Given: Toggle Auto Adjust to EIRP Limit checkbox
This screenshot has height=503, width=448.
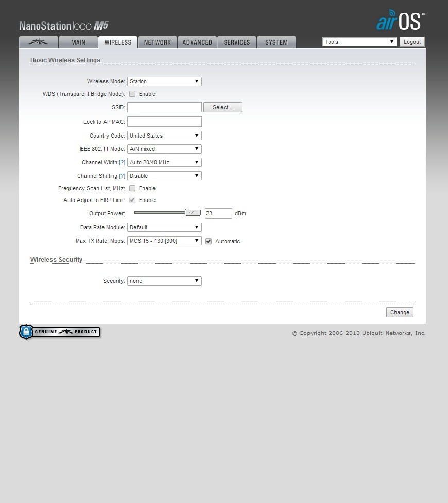Looking at the screenshot, I should [x=132, y=200].
